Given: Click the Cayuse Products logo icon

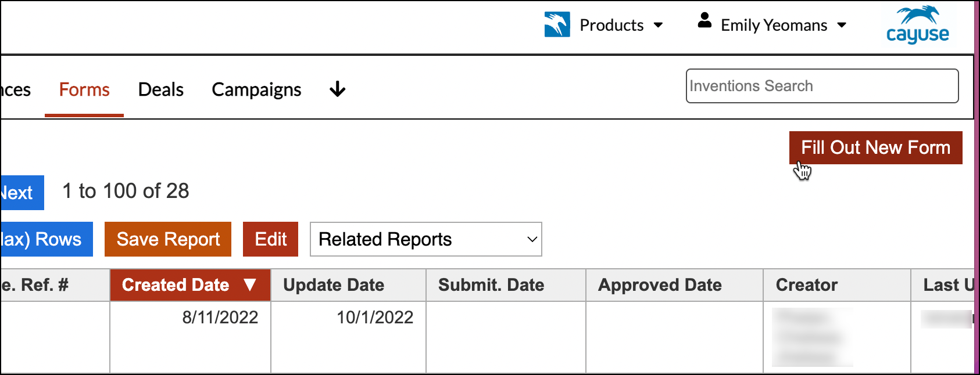Looking at the screenshot, I should click(x=557, y=24).
